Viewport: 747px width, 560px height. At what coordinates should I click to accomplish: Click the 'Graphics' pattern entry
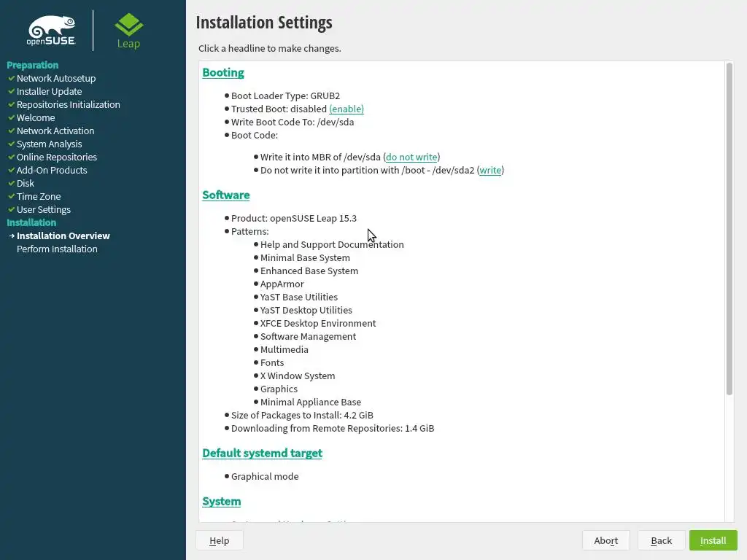(x=279, y=389)
